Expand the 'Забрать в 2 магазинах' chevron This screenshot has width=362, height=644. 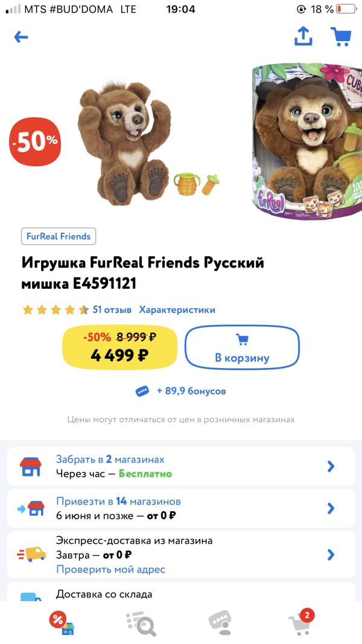330,466
